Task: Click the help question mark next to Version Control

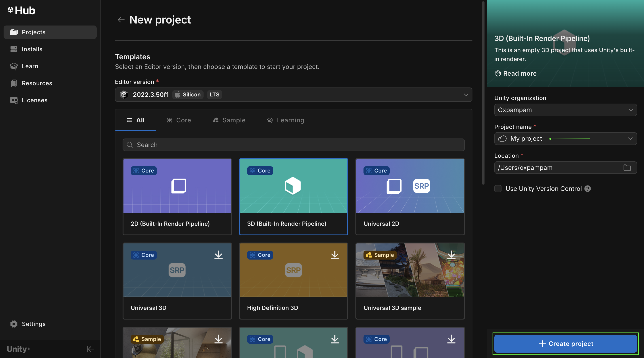Action: point(587,188)
